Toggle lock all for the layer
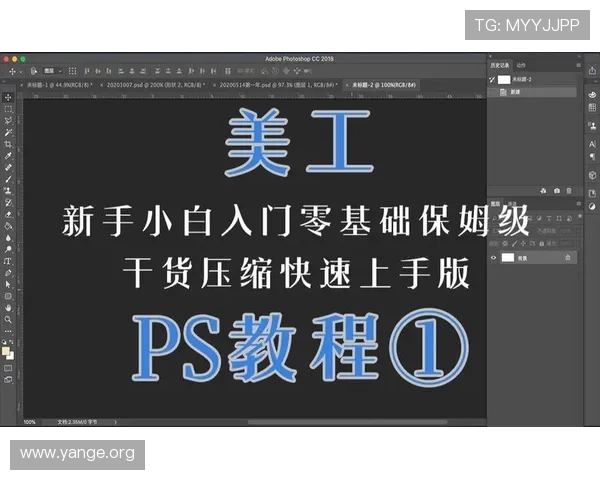The height and width of the screenshot is (480, 600). [x=542, y=243]
